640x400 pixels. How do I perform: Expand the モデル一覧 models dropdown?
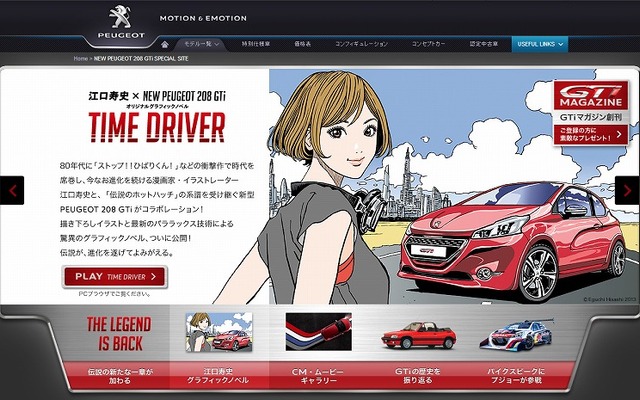coord(201,44)
